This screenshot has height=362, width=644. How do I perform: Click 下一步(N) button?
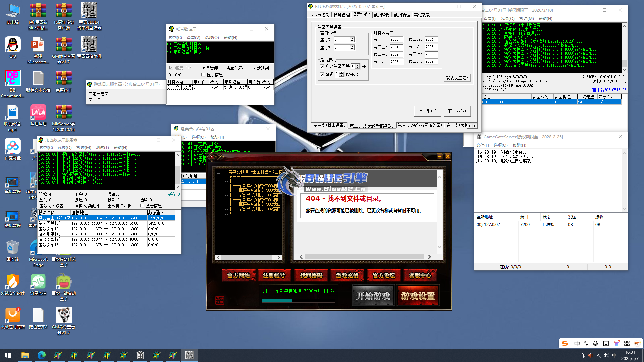pyautogui.click(x=457, y=111)
